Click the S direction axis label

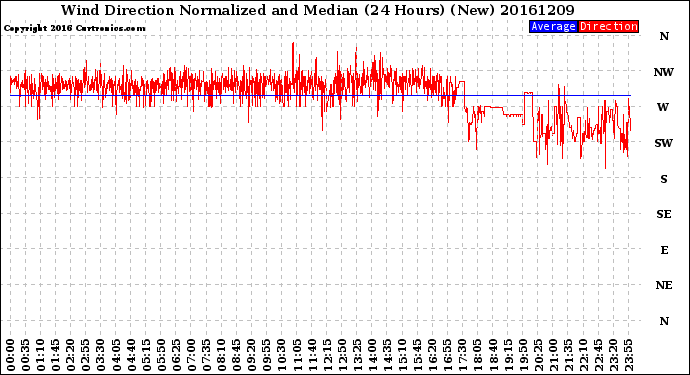pyautogui.click(x=664, y=179)
